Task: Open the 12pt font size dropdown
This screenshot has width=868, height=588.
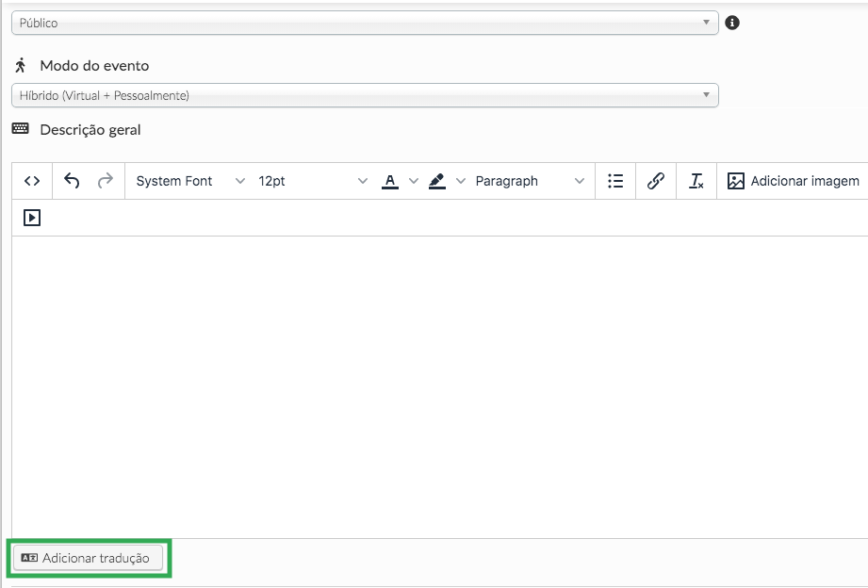Action: 313,181
